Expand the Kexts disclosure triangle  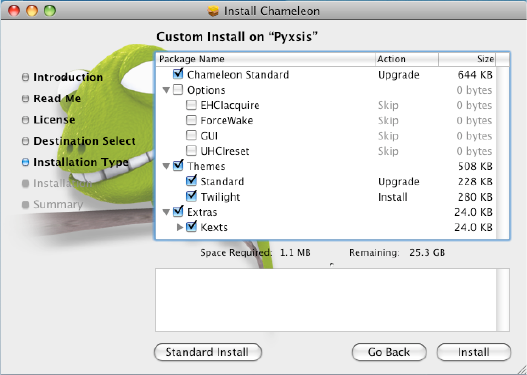click(180, 227)
